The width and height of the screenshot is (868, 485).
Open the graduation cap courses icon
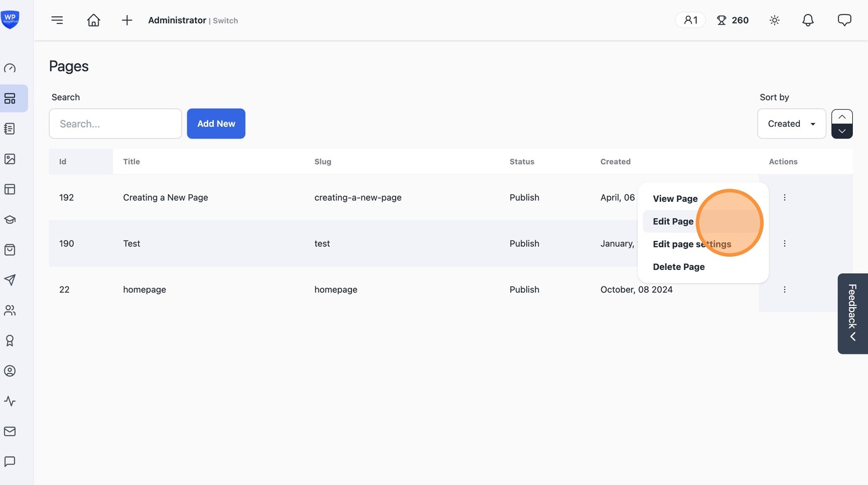(10, 219)
